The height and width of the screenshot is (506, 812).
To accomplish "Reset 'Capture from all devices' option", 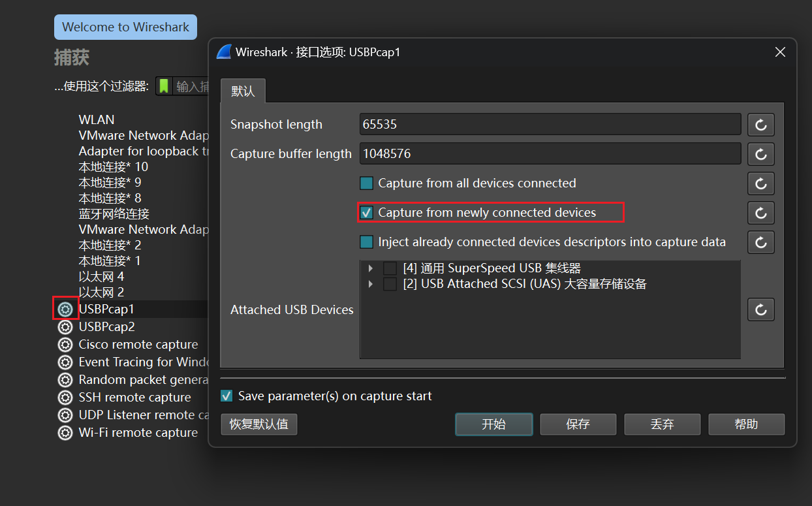I will click(761, 183).
